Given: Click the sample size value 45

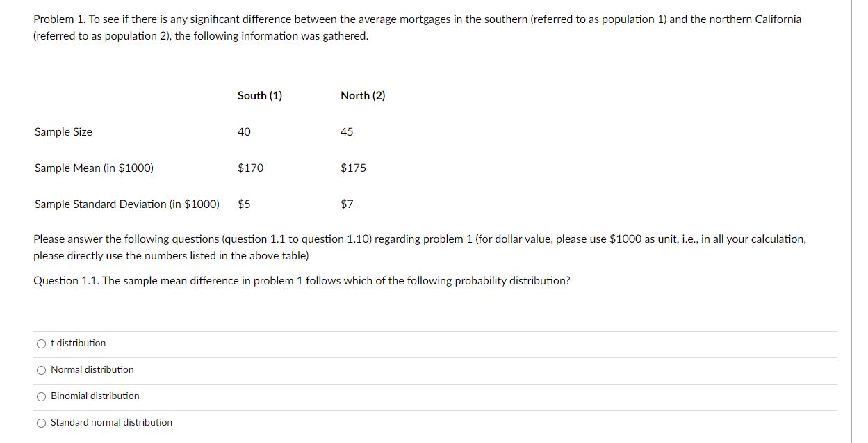Looking at the screenshot, I should click(x=346, y=131).
